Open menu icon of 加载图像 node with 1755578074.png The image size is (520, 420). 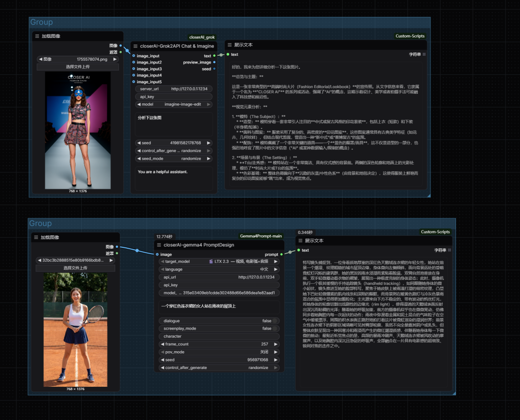click(x=37, y=36)
